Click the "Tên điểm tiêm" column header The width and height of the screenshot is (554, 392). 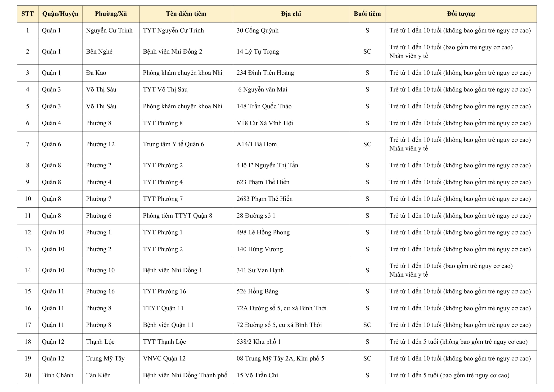[186, 14]
